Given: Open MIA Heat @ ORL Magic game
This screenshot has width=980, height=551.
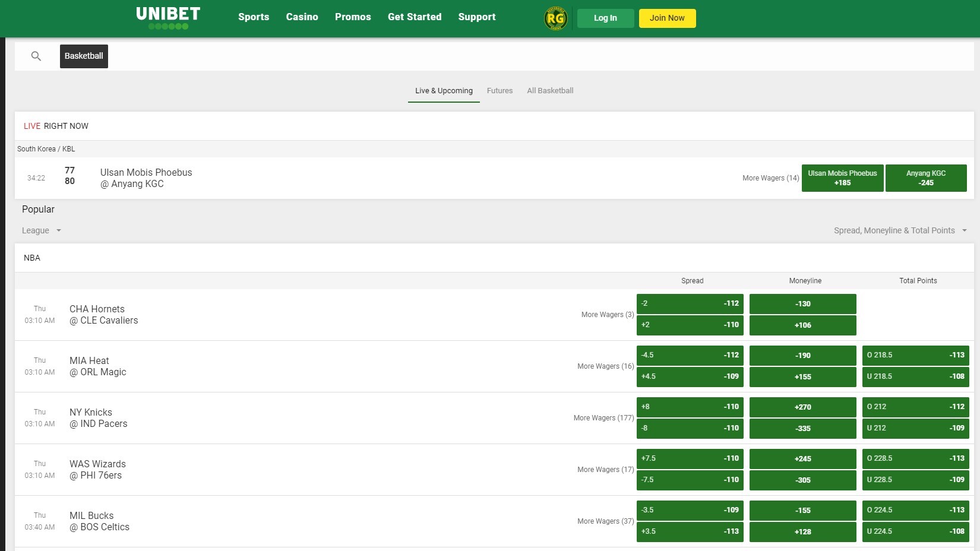Looking at the screenshot, I should click(97, 366).
